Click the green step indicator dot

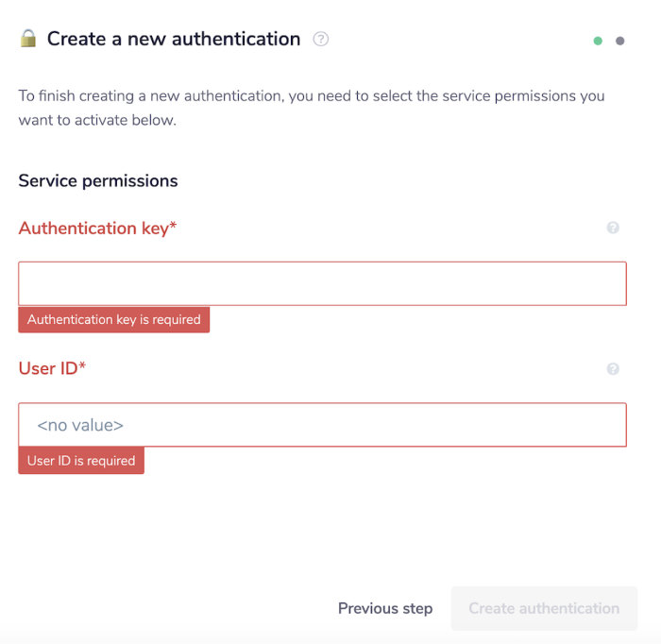[598, 42]
